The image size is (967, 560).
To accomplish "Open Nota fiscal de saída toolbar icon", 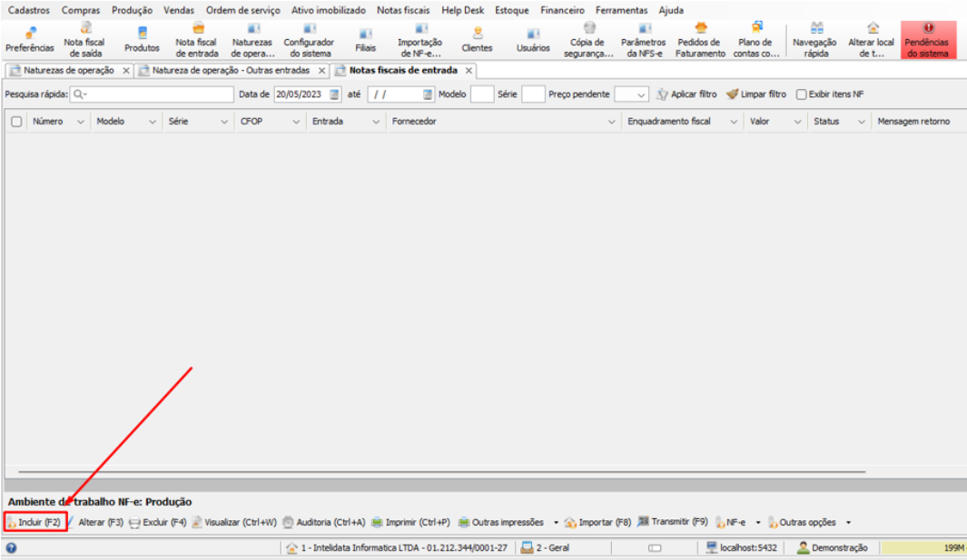I will click(84, 39).
